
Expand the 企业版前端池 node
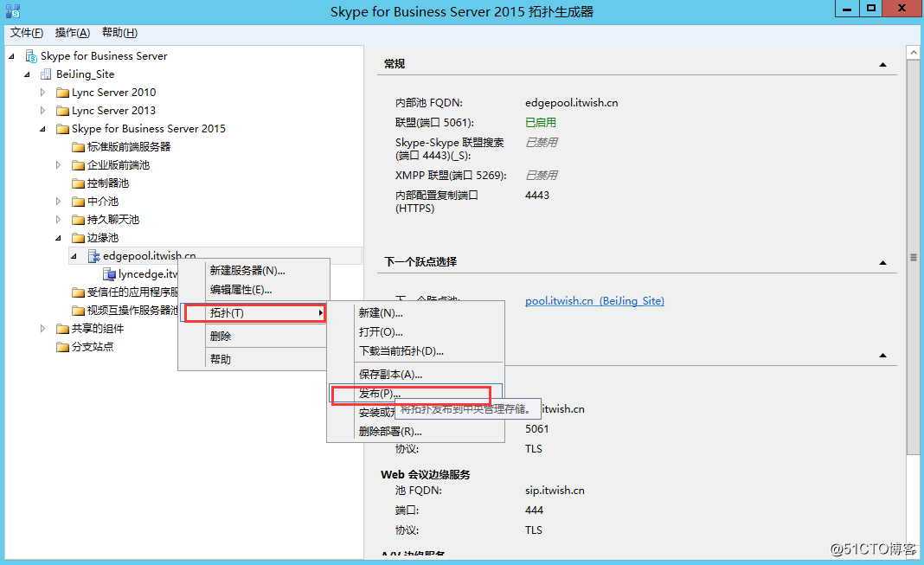point(58,165)
